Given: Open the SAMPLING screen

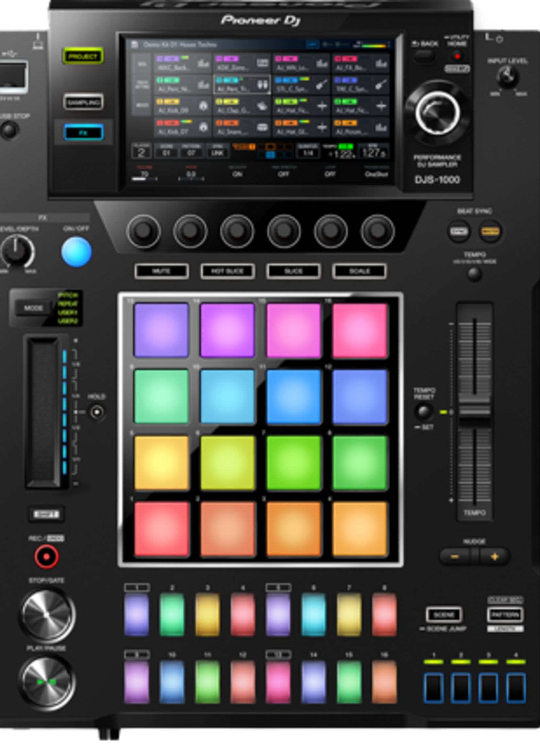Looking at the screenshot, I should [x=83, y=102].
